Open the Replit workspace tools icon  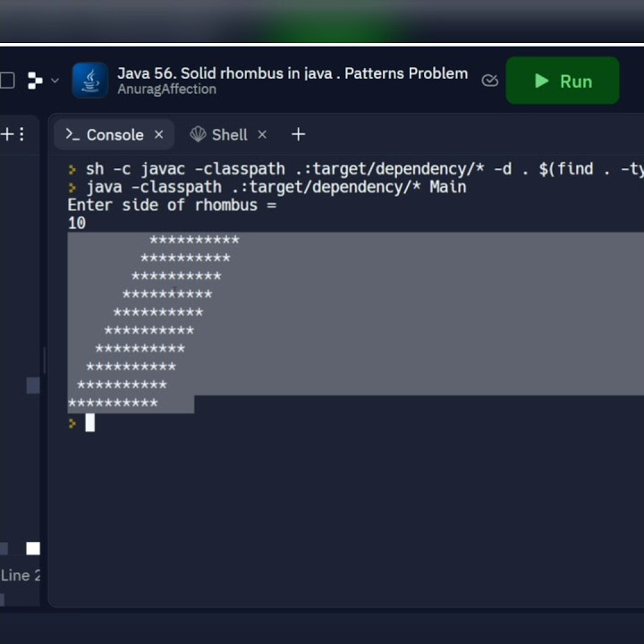click(35, 80)
